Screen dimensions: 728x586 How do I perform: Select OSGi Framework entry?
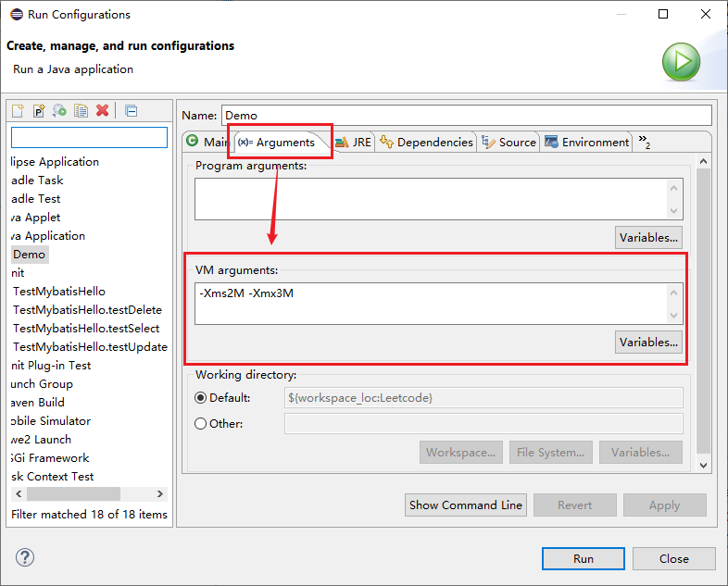coord(50,458)
